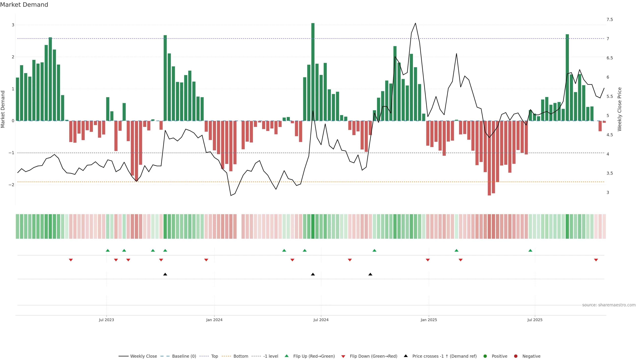The height and width of the screenshot is (362, 644).
Task: Click the rightmost red flip-down triangle marker
Action: 596,260
